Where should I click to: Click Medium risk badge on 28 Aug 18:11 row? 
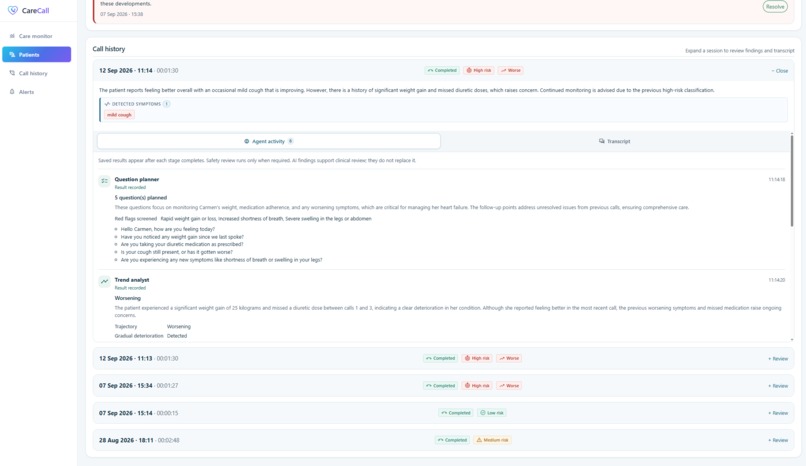pos(492,440)
